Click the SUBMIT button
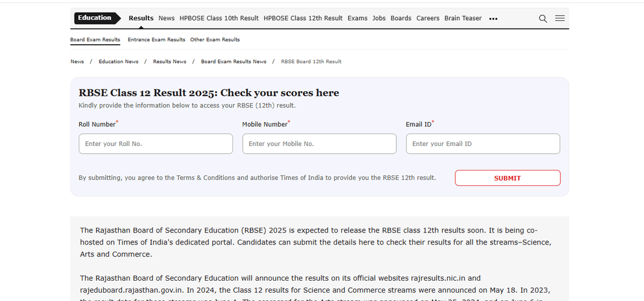The width and height of the screenshot is (644, 301). (507, 178)
